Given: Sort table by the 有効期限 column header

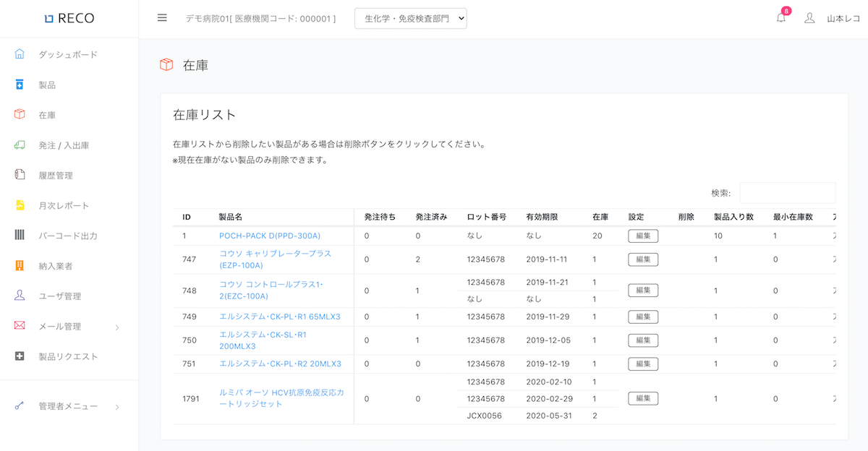Looking at the screenshot, I should [x=542, y=217].
